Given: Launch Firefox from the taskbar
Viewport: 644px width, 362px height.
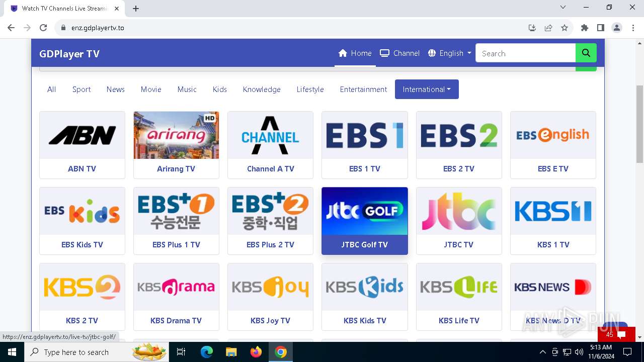Looking at the screenshot, I should (x=256, y=352).
